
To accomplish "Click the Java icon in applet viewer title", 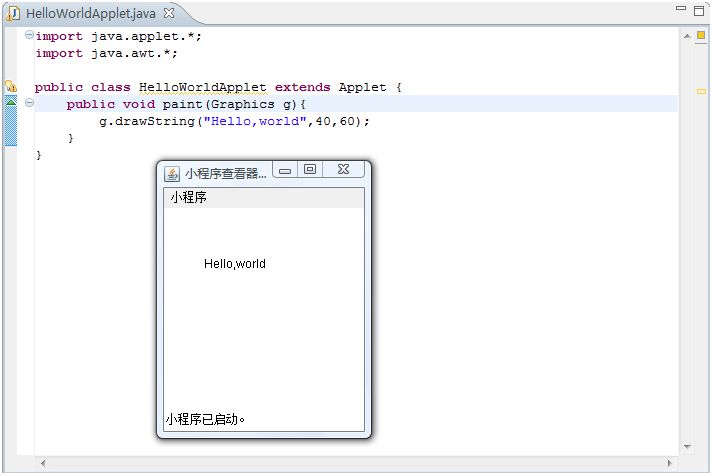I will 172,174.
